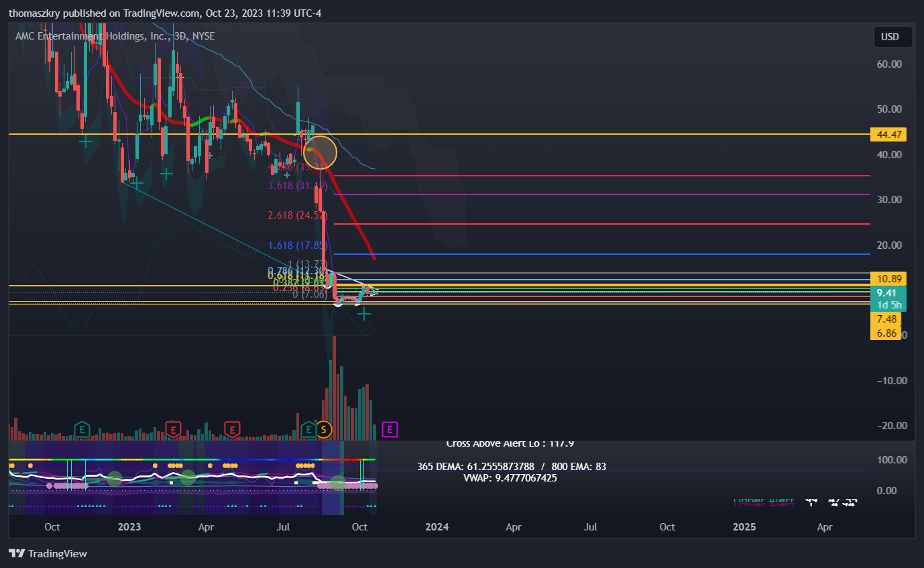Click the 1d 5h bar countdown label
This screenshot has height=568, width=924.
click(x=888, y=305)
